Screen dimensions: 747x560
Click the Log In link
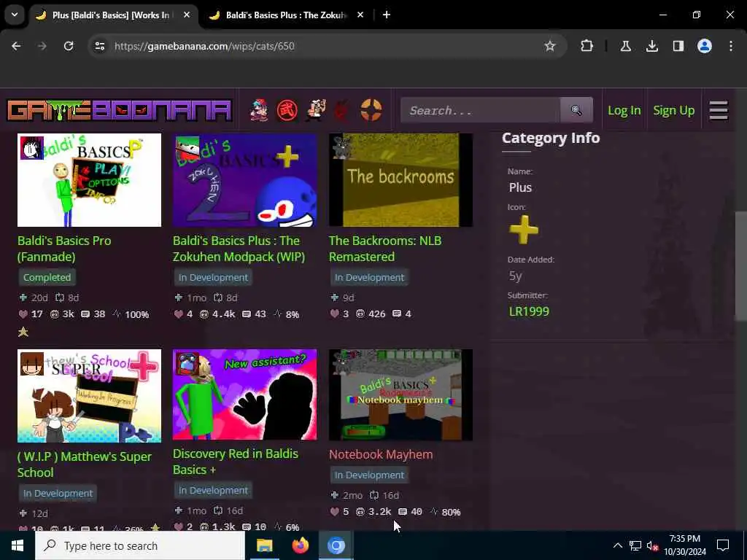624,111
